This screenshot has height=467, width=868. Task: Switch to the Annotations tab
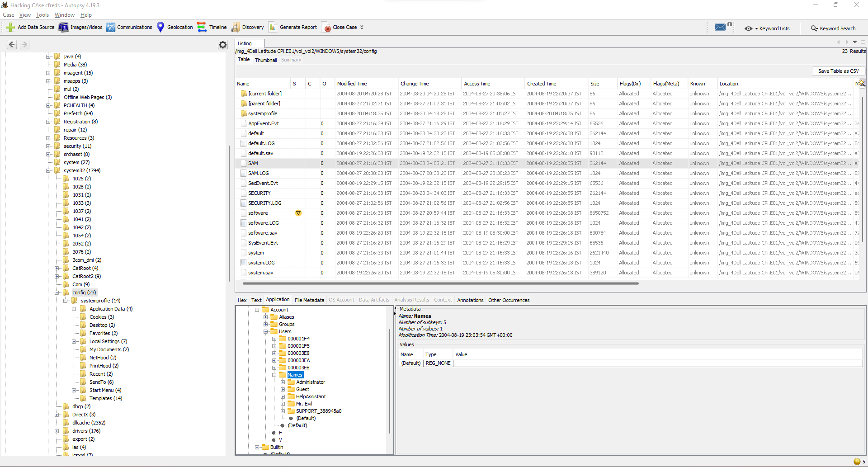point(470,300)
